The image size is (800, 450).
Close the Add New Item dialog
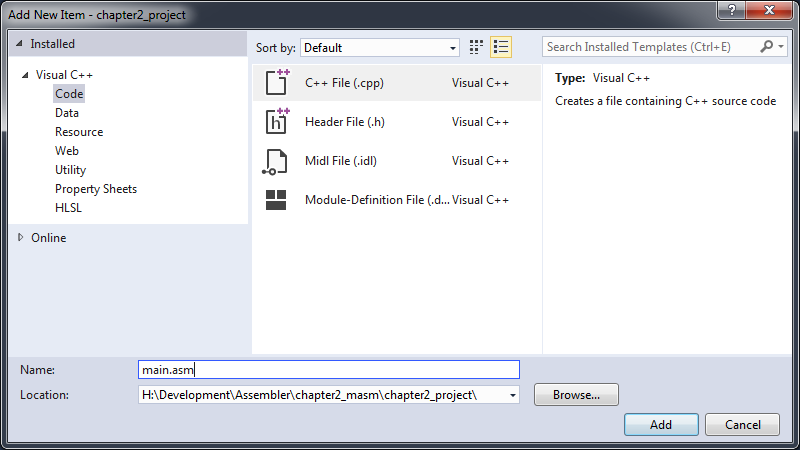pos(772,9)
